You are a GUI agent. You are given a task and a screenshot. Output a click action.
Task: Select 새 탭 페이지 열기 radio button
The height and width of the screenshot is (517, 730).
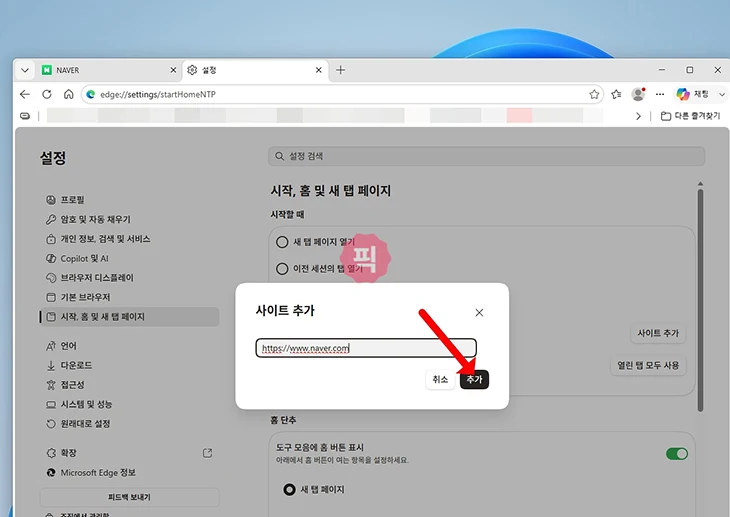[x=282, y=242]
